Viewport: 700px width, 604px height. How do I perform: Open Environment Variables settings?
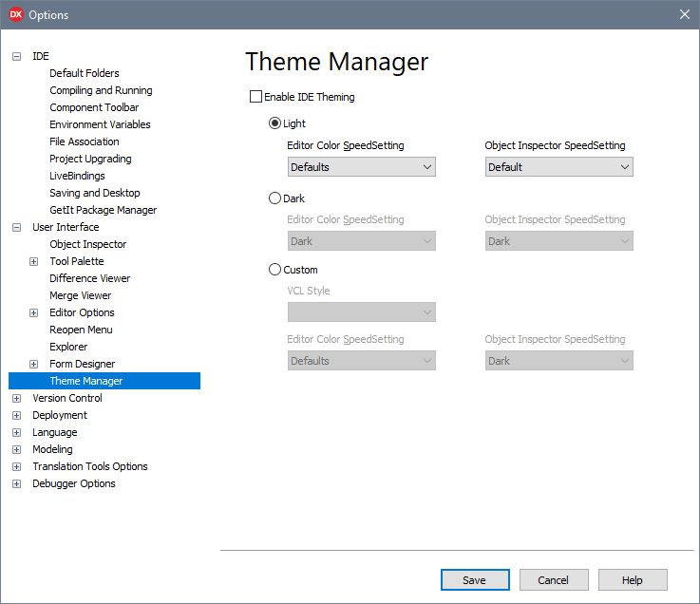[x=100, y=124]
